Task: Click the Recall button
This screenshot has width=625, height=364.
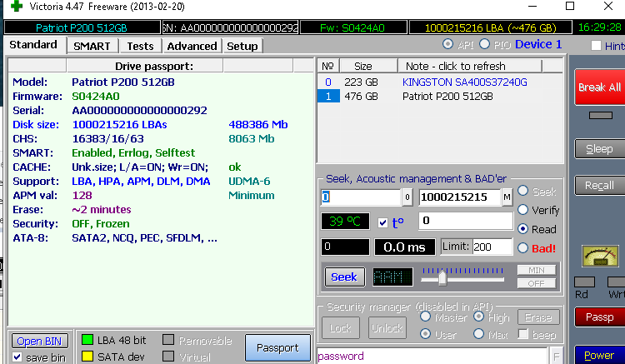Action: click(x=599, y=185)
